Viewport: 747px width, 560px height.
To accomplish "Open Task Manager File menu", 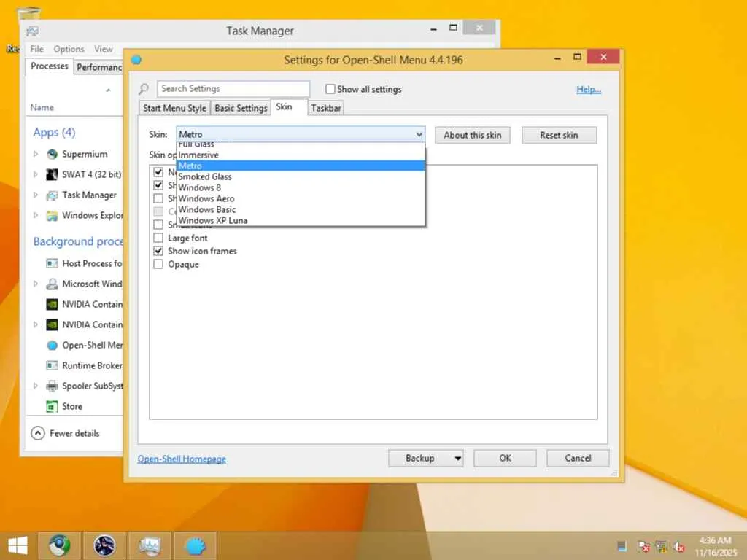I will [x=36, y=49].
